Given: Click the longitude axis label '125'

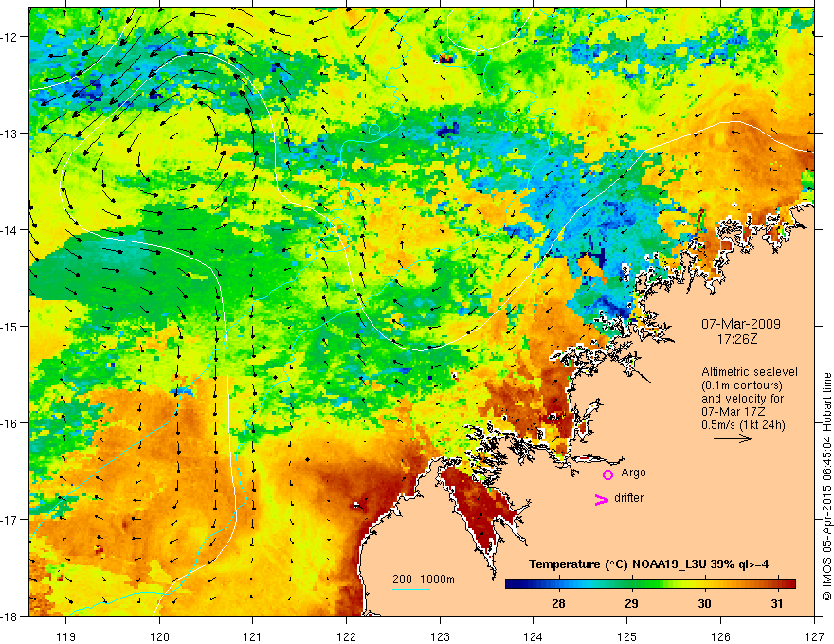Looking at the screenshot, I should [x=627, y=636].
